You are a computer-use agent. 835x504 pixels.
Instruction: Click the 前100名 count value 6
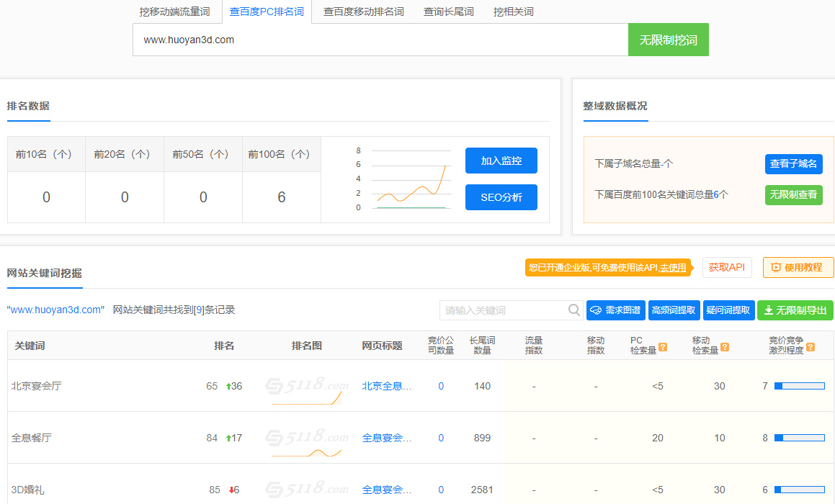tap(282, 197)
